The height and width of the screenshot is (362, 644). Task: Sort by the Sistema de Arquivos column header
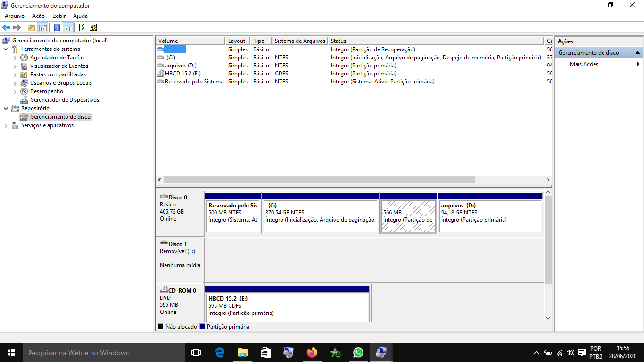(300, 41)
